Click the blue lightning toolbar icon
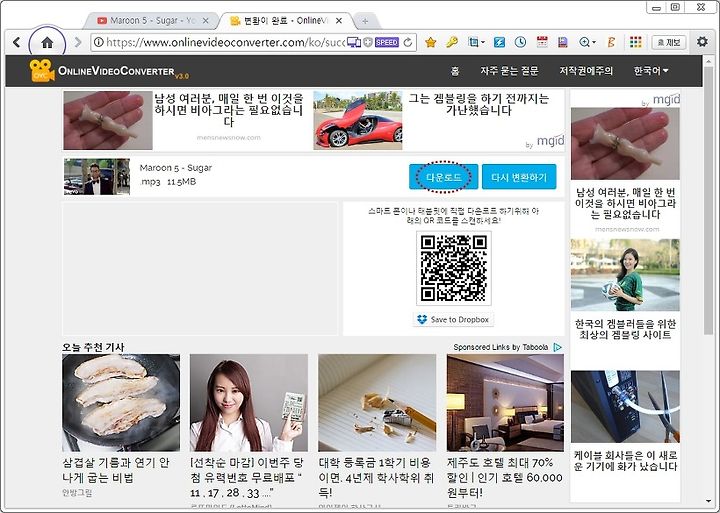The image size is (720, 513). (499, 42)
